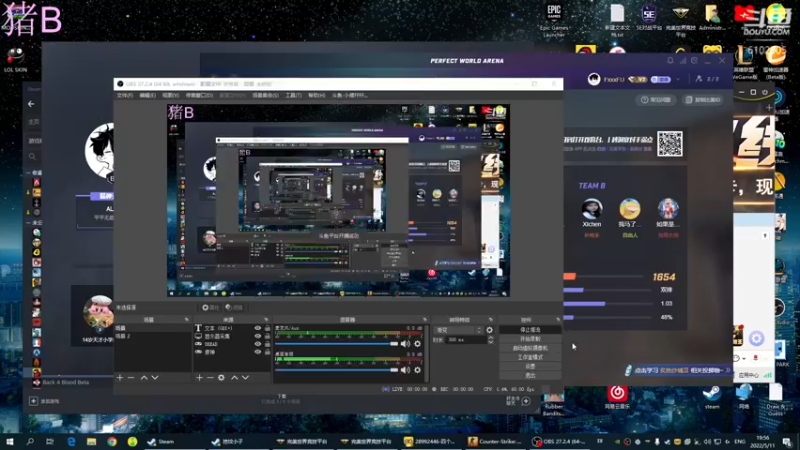Move scene down using the Scenes panel arrow
This screenshot has width=800, height=450.
(155, 378)
